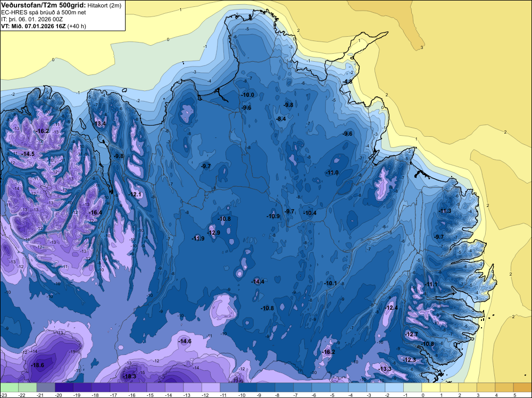
Task: Click the -12.9 temperature value
Action: pos(213,233)
